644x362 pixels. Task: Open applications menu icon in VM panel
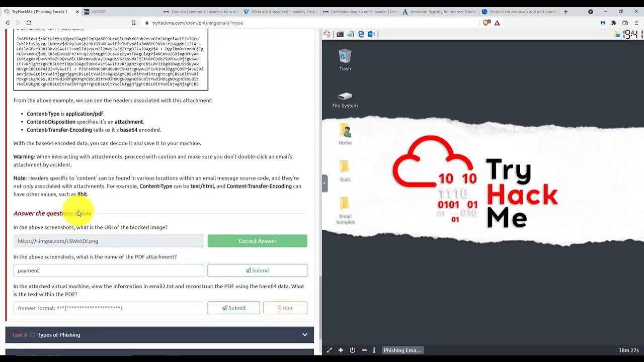[327, 34]
